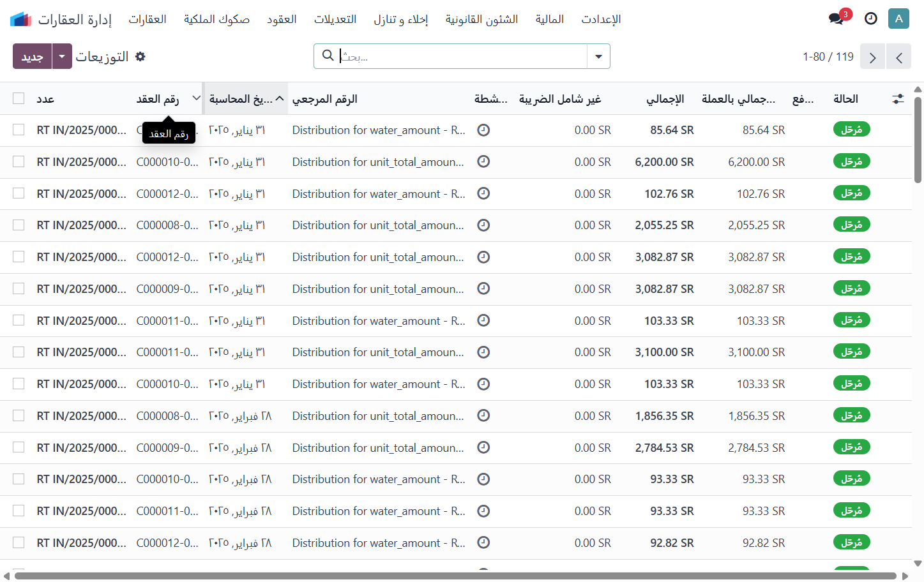Viewport: 924px width, 582px height.
Task: Open the المالية menu
Action: pos(549,19)
